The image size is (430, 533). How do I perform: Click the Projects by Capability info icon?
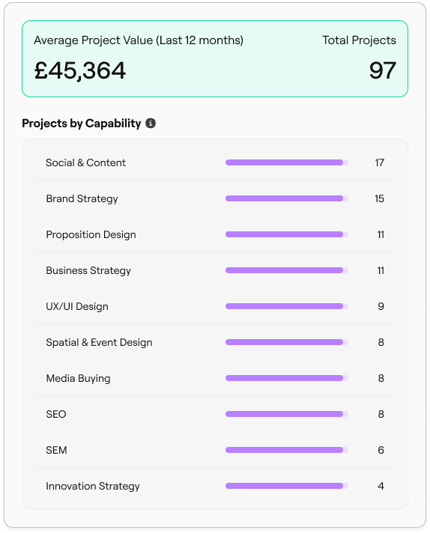tap(151, 123)
